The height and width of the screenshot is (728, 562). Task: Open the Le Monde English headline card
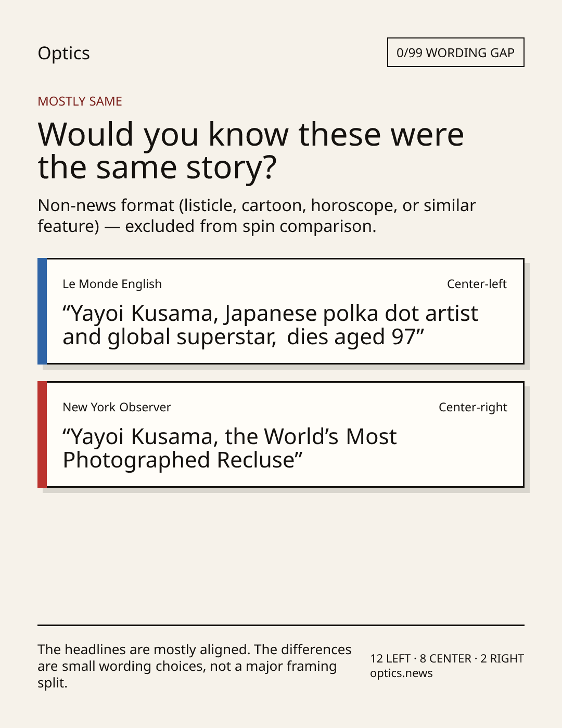click(x=281, y=311)
